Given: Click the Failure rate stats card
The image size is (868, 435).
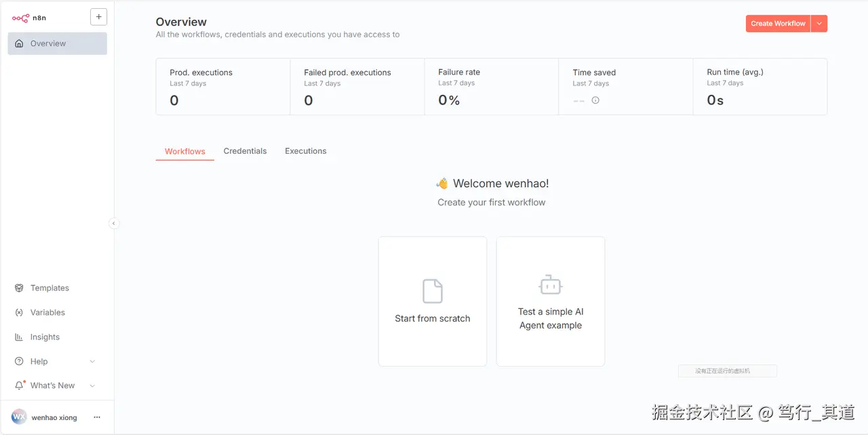Looking at the screenshot, I should click(x=492, y=87).
